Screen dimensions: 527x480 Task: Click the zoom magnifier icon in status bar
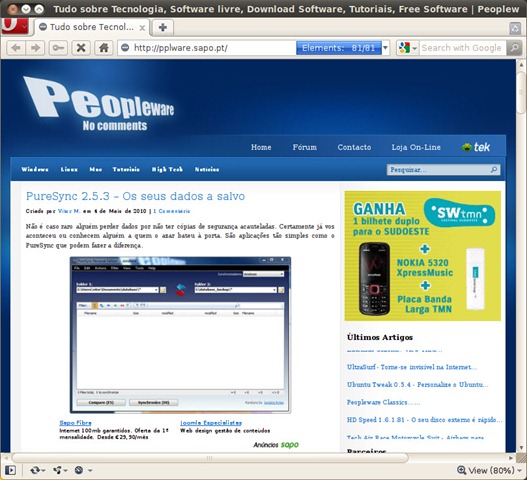pyautogui.click(x=462, y=470)
